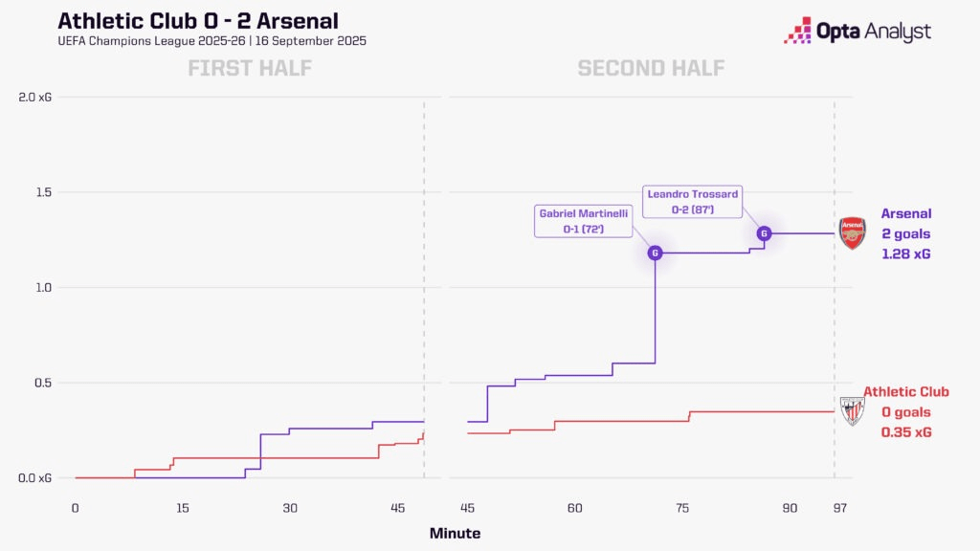Screen dimensions: 980x551
Task: Click the 75 minute tick label
Action: [682, 508]
